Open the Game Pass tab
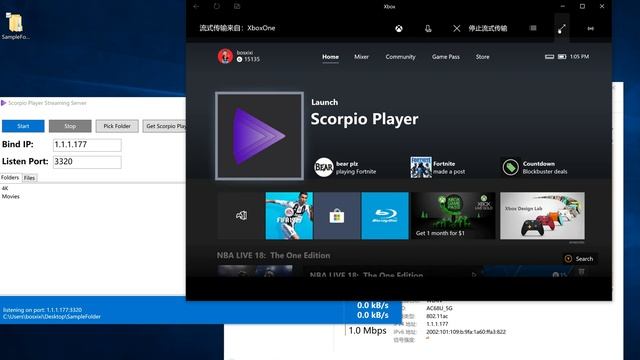Viewport: 640px width, 360px height. 446,57
